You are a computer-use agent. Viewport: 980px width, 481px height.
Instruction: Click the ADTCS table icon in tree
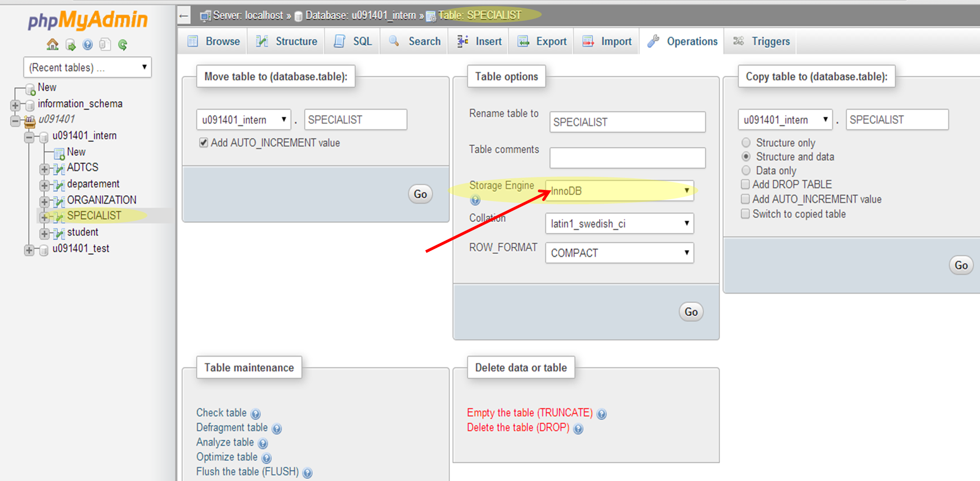pyautogui.click(x=59, y=169)
